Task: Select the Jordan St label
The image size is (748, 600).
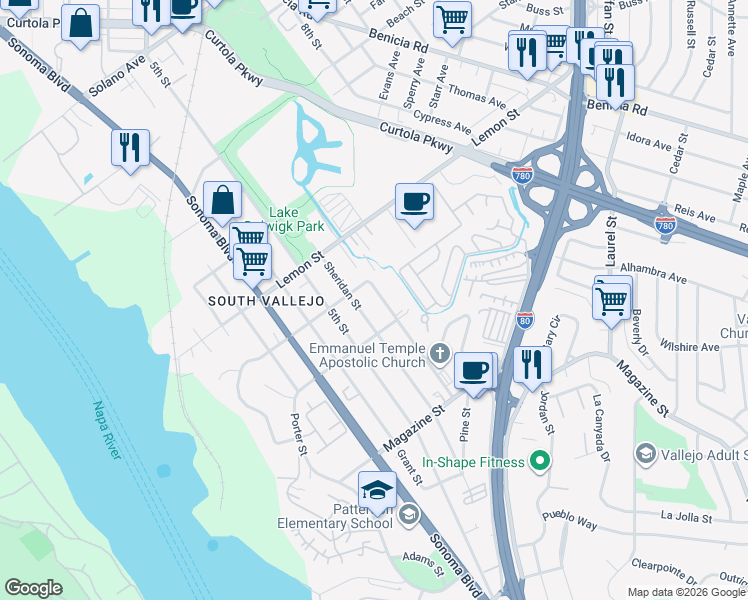Action: tap(547, 413)
